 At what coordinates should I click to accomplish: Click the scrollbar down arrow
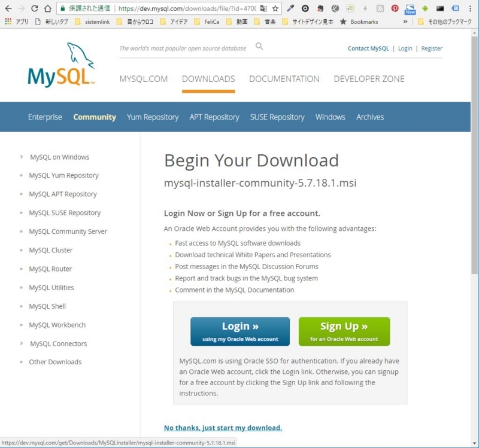pos(474,443)
